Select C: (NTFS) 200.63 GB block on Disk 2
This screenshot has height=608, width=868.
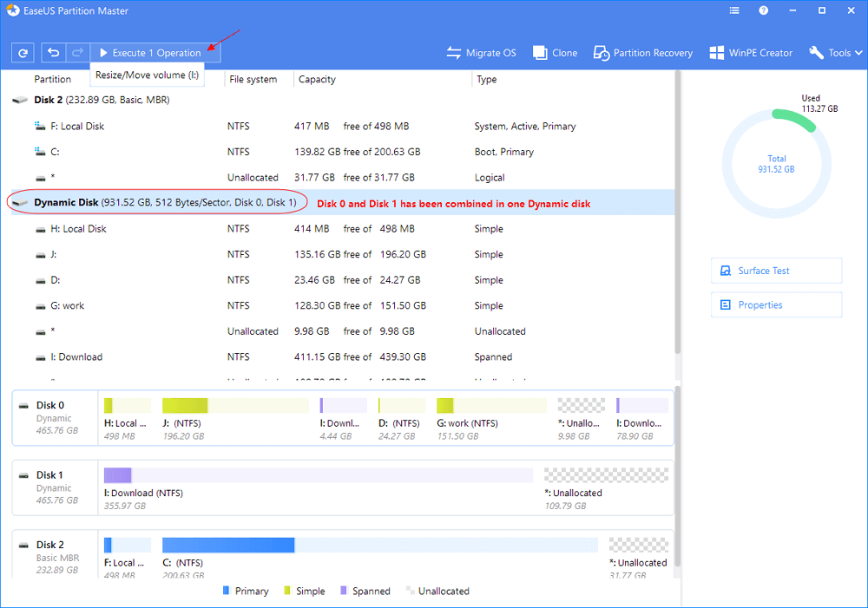pyautogui.click(x=380, y=557)
